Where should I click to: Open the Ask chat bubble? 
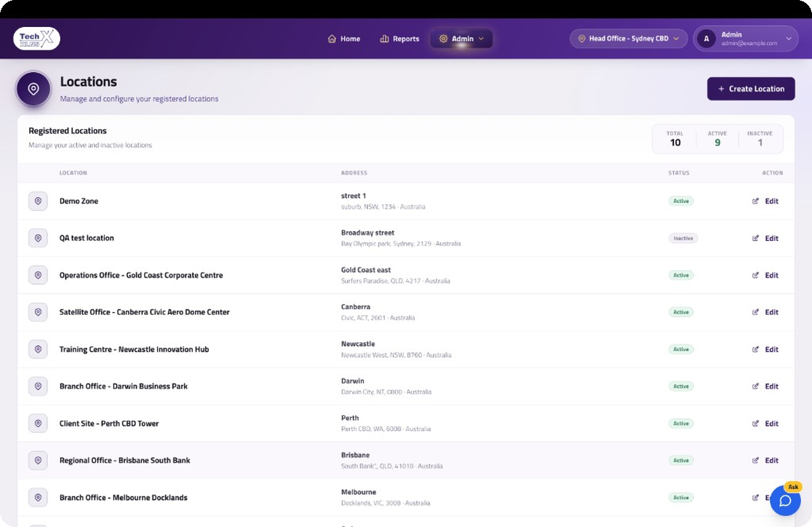point(785,501)
